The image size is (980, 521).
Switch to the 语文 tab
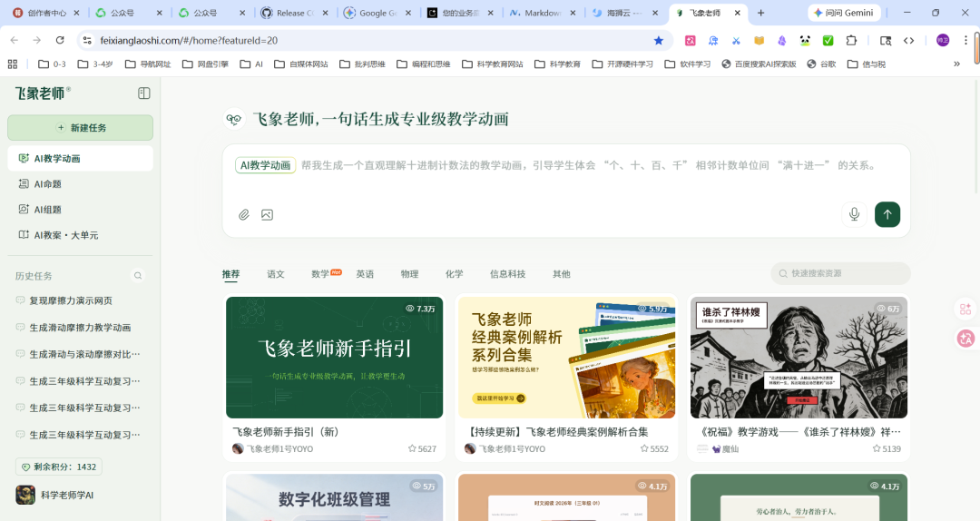click(276, 274)
